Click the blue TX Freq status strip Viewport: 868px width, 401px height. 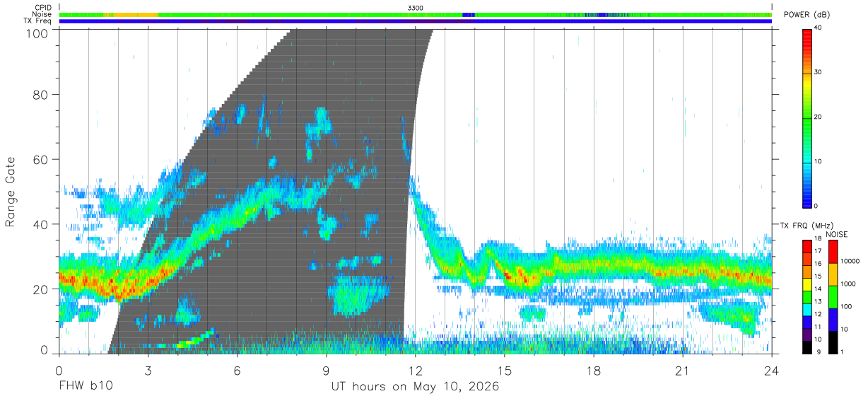click(x=415, y=21)
